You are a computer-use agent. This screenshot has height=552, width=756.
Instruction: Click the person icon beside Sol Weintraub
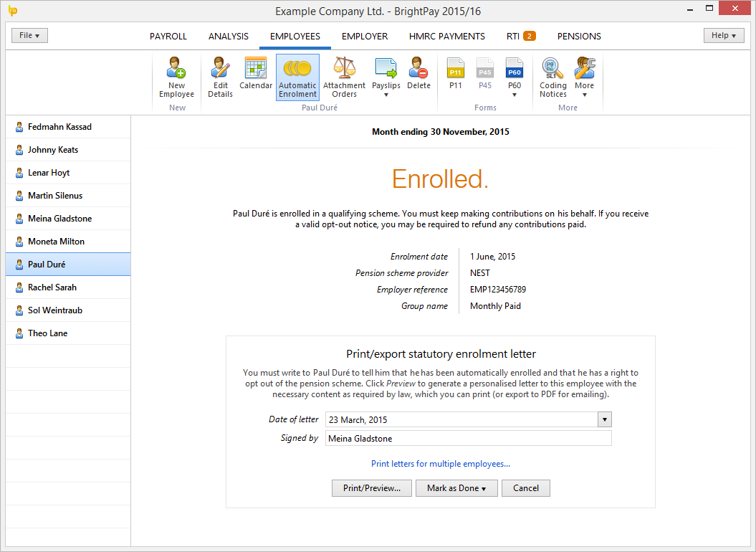(19, 310)
